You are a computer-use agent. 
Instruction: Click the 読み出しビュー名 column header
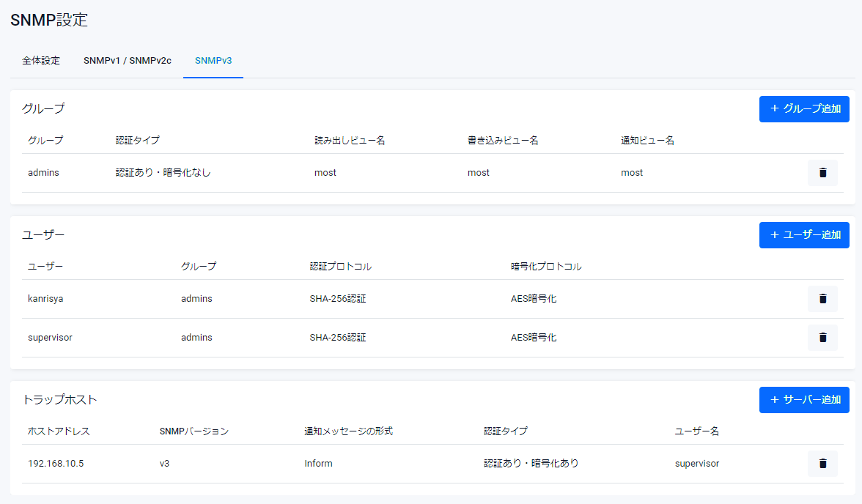point(350,141)
